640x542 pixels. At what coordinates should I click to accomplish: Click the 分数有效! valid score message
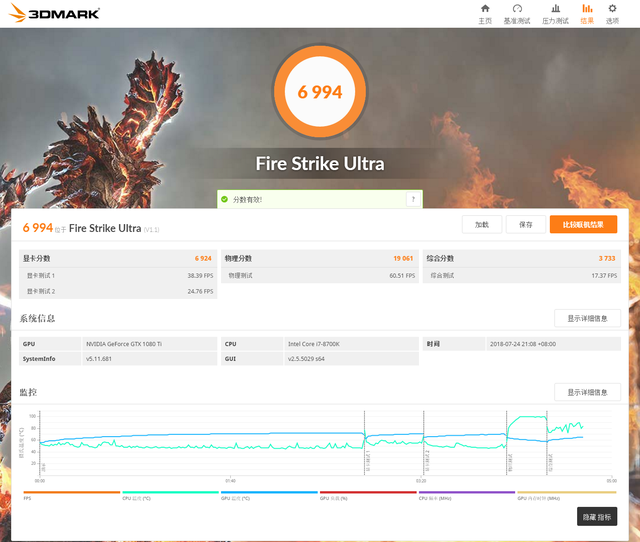(x=247, y=200)
